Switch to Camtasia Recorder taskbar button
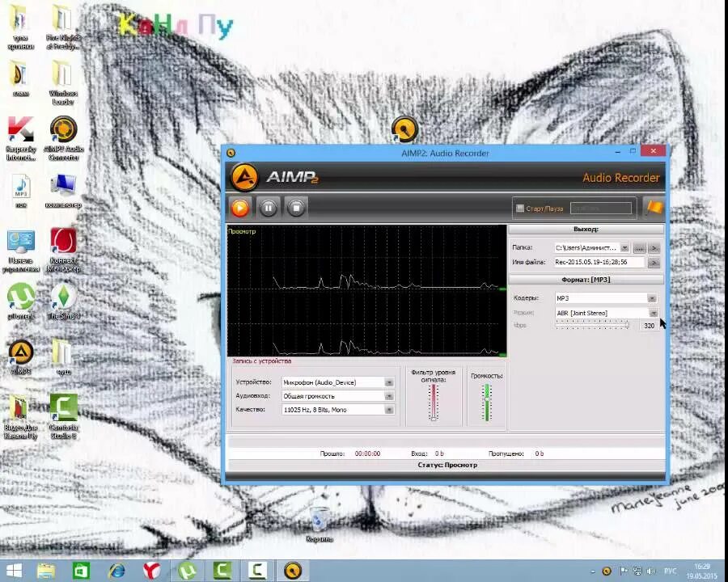Image resolution: width=728 pixels, height=582 pixels. (257, 571)
